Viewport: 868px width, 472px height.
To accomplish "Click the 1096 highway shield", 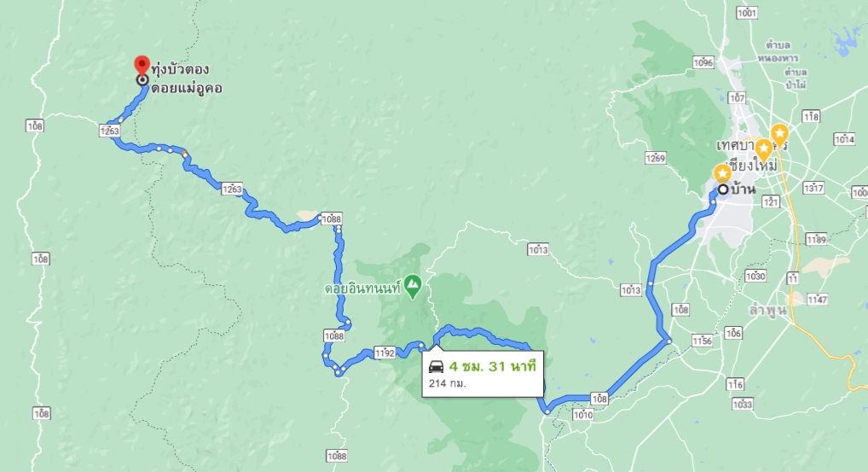I will coord(703,62).
